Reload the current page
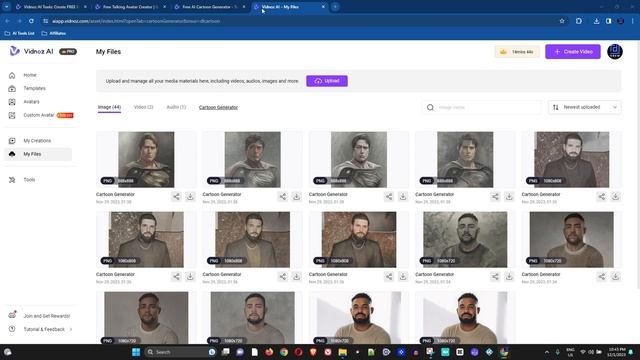 pyautogui.click(x=31, y=21)
